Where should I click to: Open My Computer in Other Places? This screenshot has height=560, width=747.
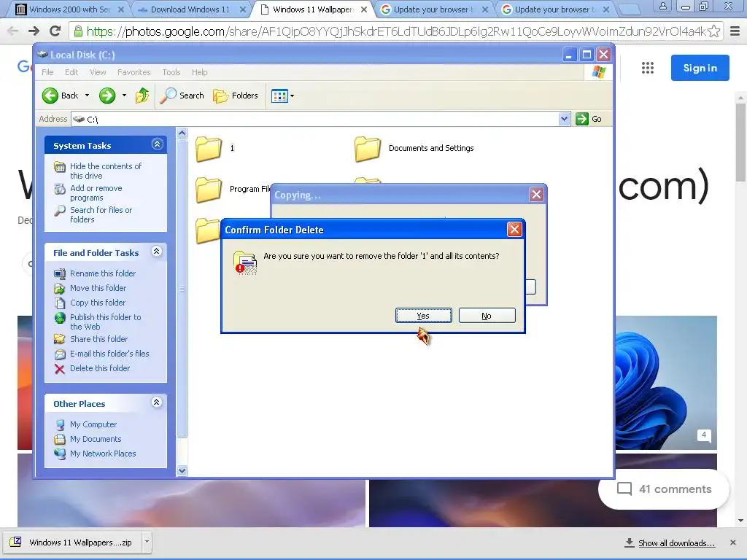point(93,424)
